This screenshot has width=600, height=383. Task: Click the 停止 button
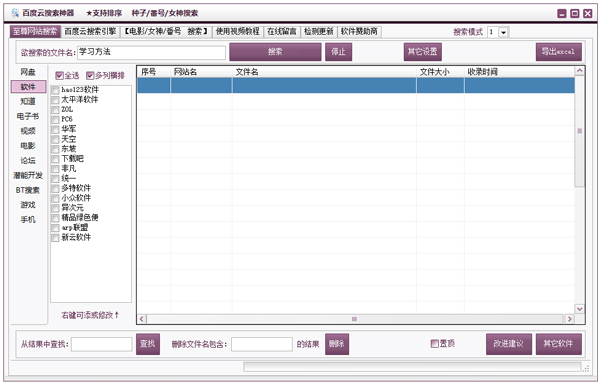coord(338,52)
